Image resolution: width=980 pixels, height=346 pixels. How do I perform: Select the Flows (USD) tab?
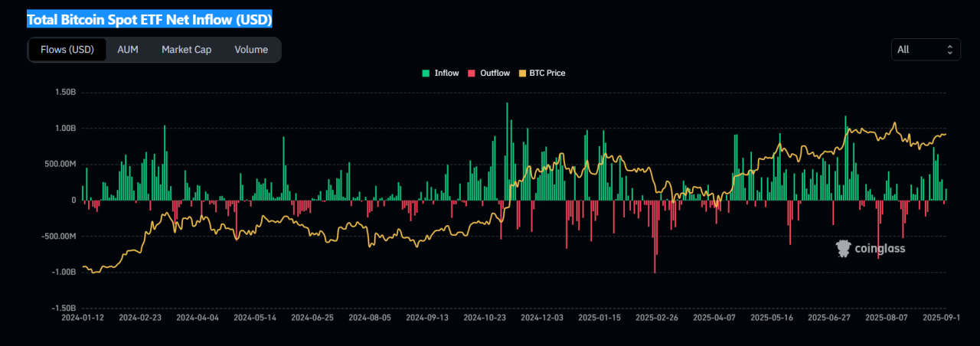coord(67,50)
